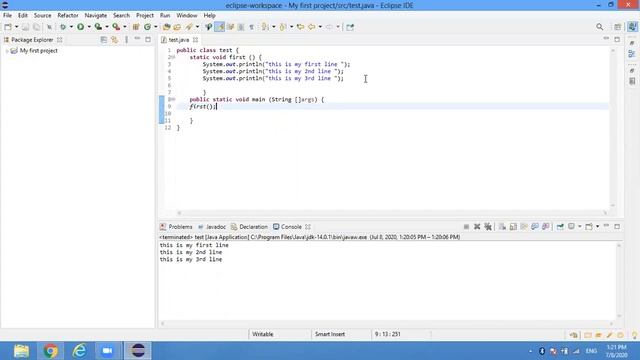Toggle Pin Console button
This screenshot has width=640, height=360.
pos(560,227)
